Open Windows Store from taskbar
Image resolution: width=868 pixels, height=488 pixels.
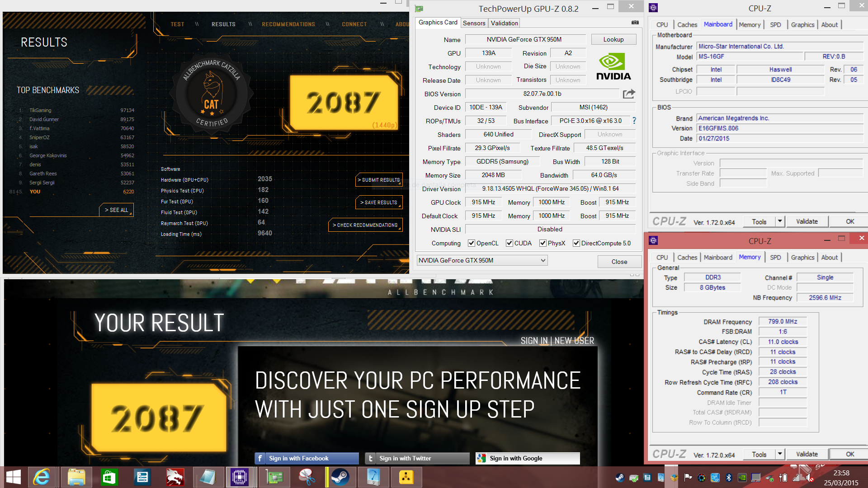coord(109,477)
